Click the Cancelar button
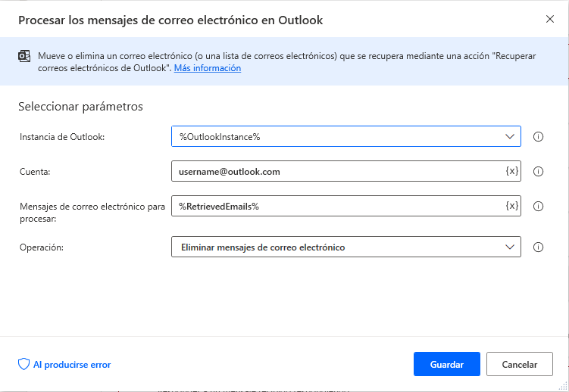Image resolution: width=569 pixels, height=392 pixels. 519,364
